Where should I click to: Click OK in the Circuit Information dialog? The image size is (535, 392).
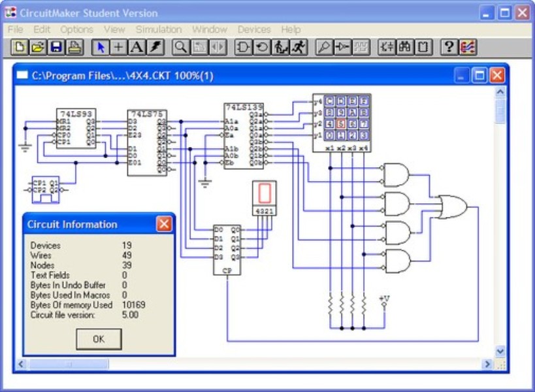click(x=99, y=339)
